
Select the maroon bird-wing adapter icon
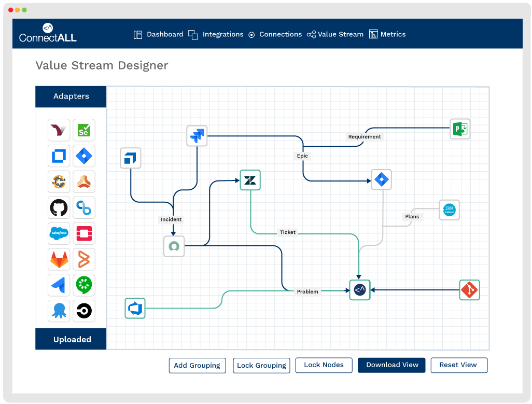click(x=59, y=130)
